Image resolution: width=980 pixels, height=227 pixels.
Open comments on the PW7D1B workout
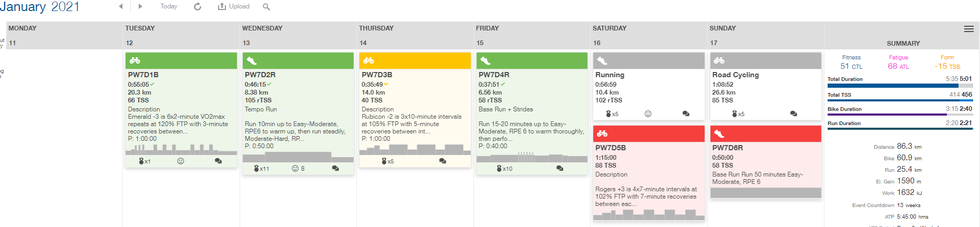(218, 161)
